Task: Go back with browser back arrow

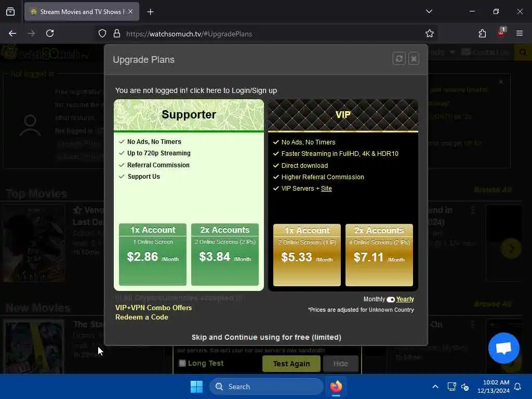Action: 12,34
